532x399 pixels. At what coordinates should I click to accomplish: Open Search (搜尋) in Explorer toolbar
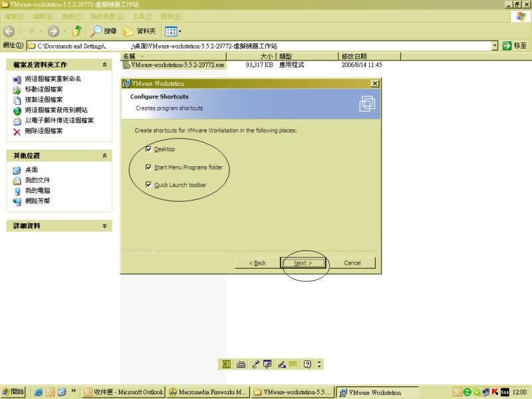tap(103, 31)
